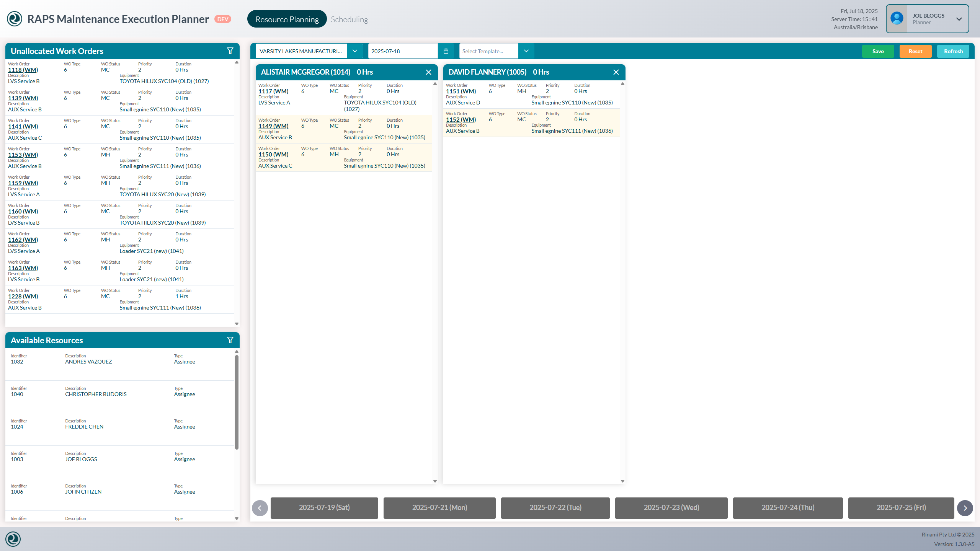Click the RAPS logo in the header
The image size is (980, 551).
pyautogui.click(x=14, y=18)
